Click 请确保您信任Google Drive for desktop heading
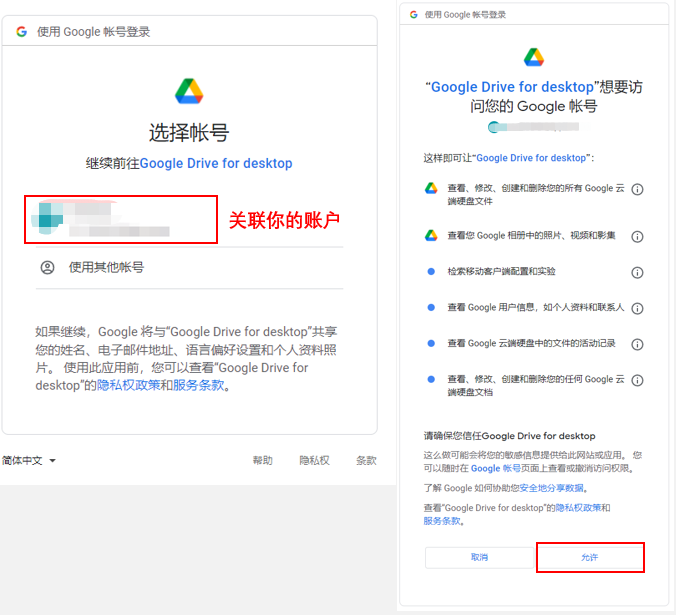Image resolution: width=676 pixels, height=615 pixels. 509,436
